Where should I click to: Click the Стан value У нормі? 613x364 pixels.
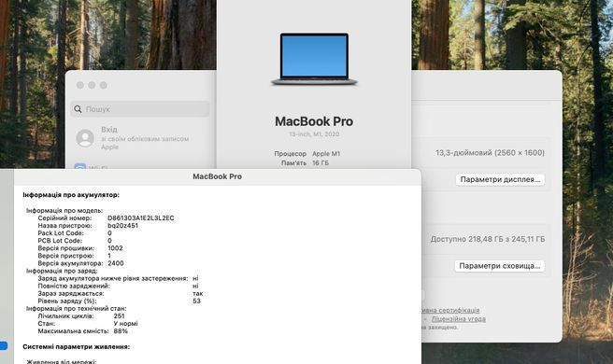[x=125, y=323]
